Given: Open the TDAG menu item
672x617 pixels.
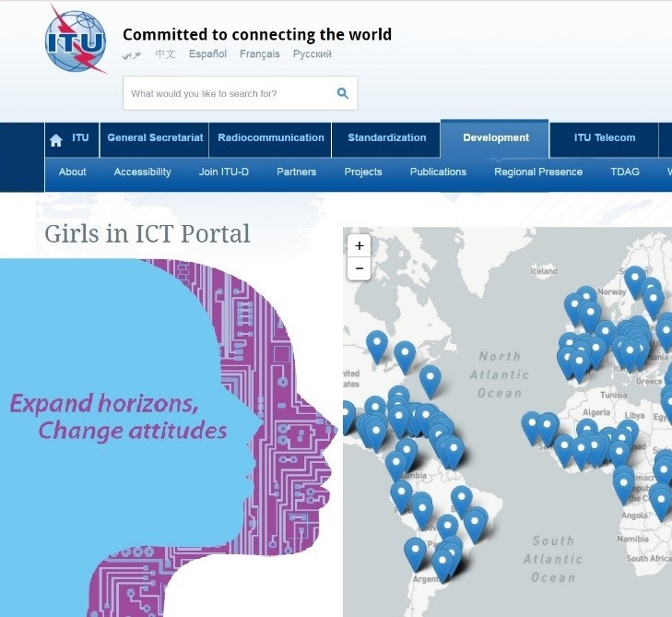Looking at the screenshot, I should pyautogui.click(x=625, y=172).
